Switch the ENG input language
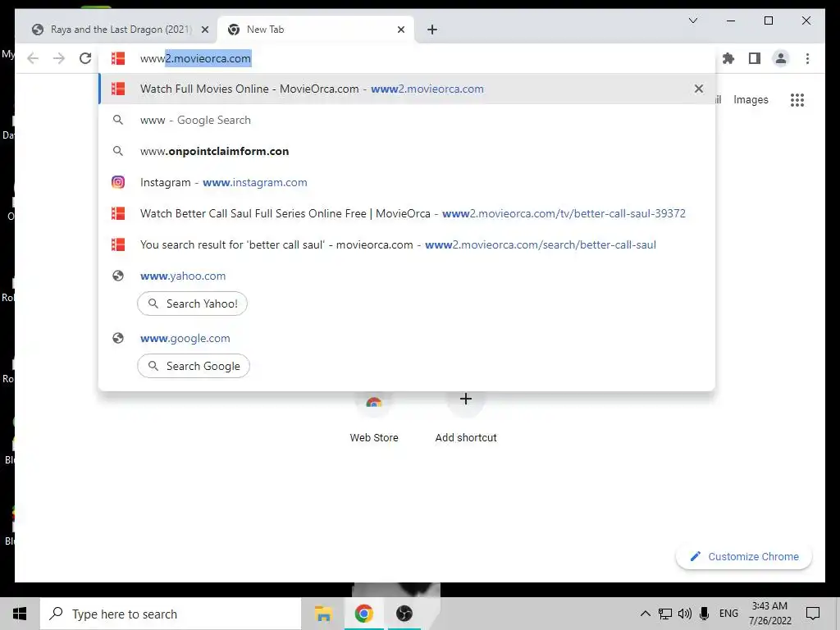Viewport: 840px width, 630px height. click(x=728, y=614)
